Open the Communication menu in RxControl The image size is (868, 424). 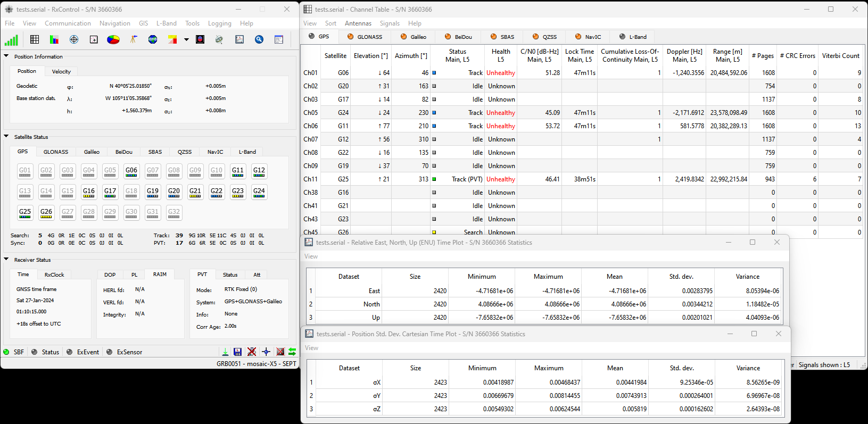(x=68, y=23)
